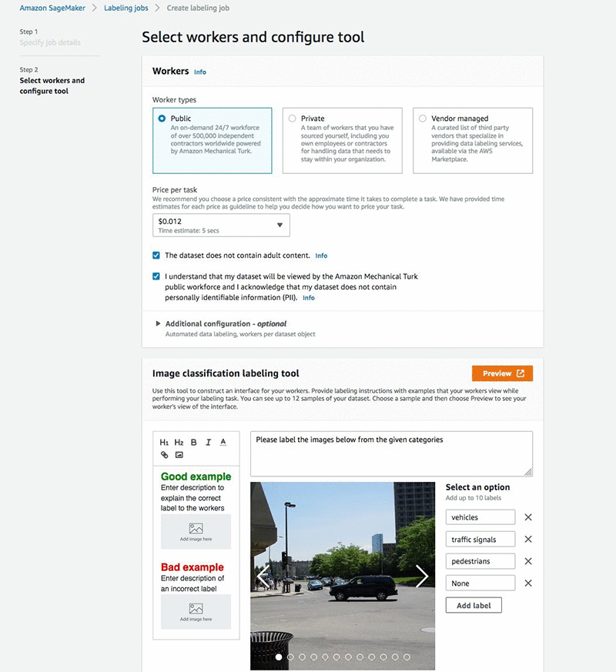
Task: Toggle bold text in instructions editor
Action: pos(194,442)
